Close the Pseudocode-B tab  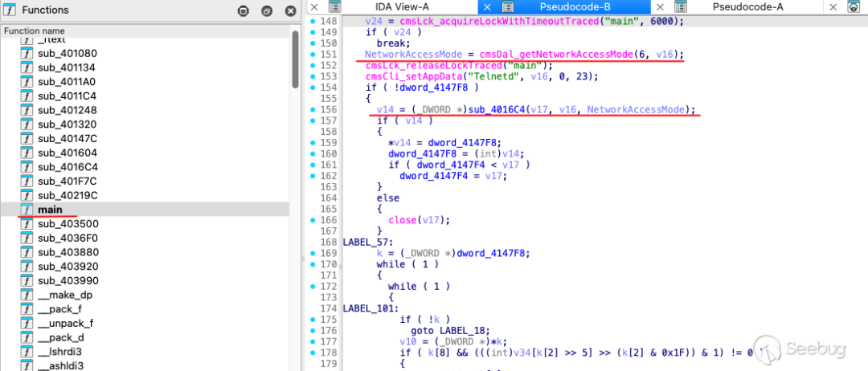point(488,7)
